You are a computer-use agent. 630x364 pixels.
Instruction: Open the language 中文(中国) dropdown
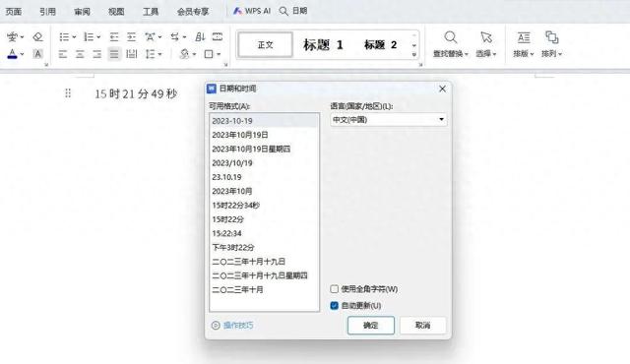point(388,120)
